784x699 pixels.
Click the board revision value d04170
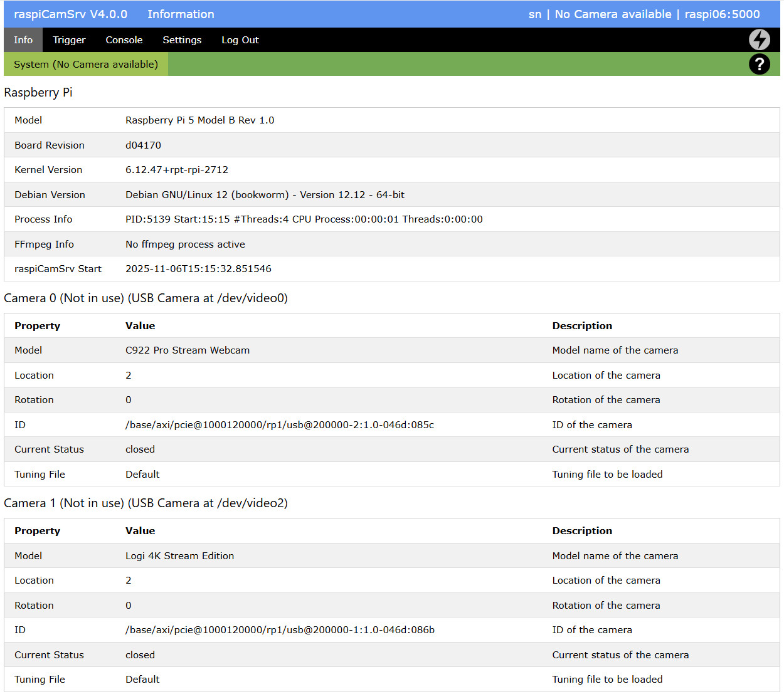click(x=143, y=145)
